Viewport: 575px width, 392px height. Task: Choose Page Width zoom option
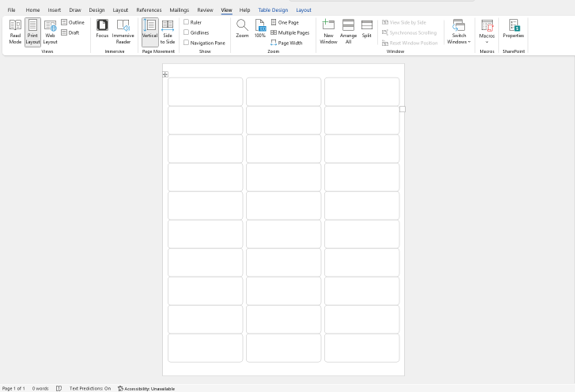pos(286,43)
